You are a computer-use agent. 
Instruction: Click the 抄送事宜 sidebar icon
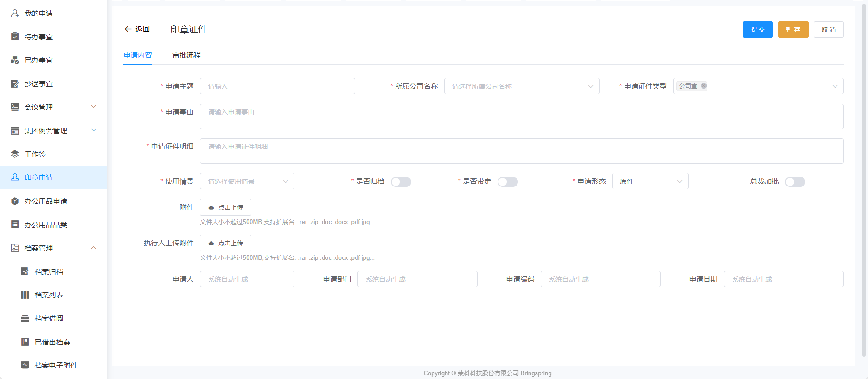tap(15, 84)
